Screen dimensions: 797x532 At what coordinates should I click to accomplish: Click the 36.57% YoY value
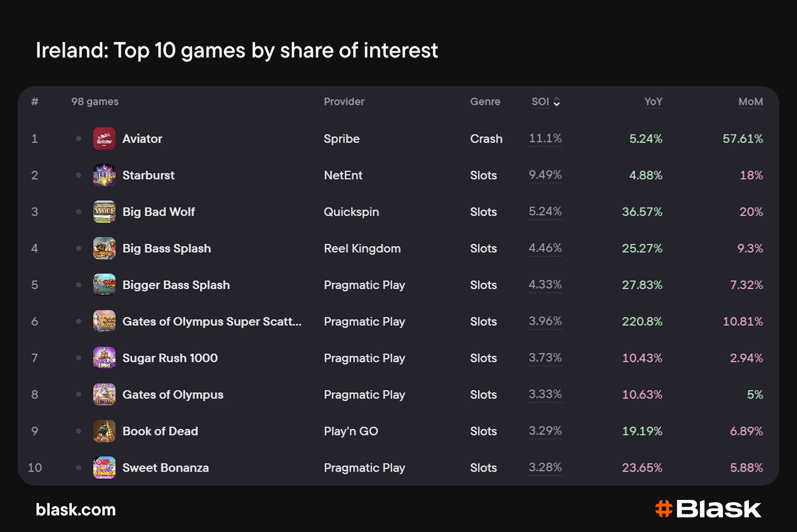[642, 212]
